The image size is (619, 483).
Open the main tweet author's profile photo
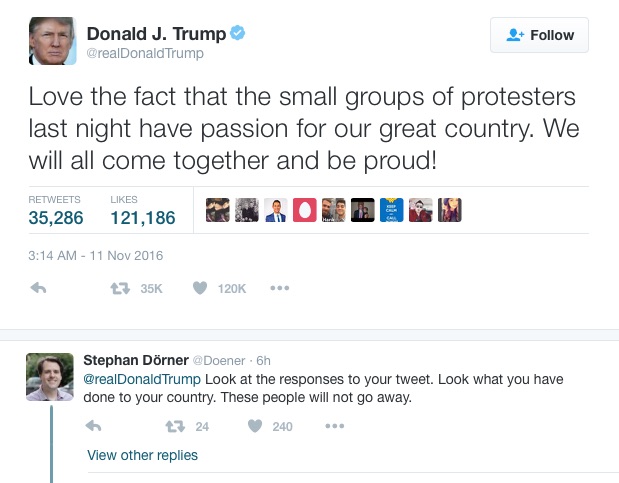pos(53,41)
